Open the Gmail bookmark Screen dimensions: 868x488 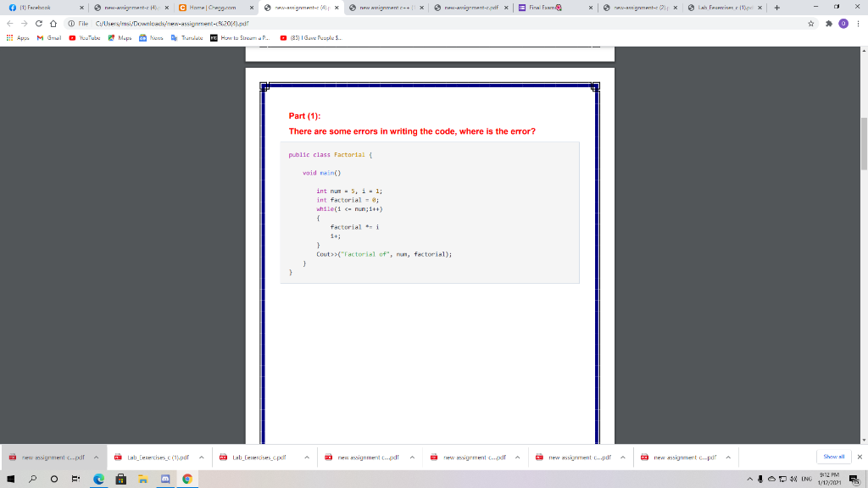pyautogui.click(x=48, y=37)
